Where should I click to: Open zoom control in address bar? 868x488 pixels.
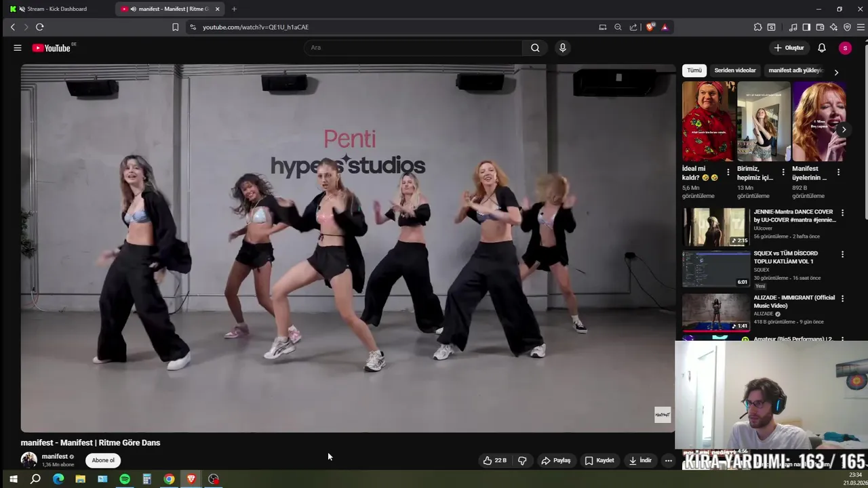click(x=618, y=27)
